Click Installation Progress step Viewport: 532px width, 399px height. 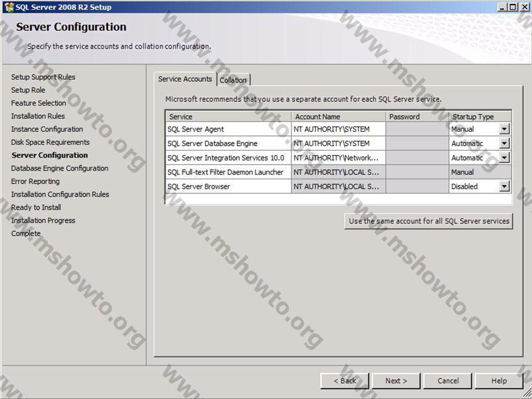click(43, 221)
